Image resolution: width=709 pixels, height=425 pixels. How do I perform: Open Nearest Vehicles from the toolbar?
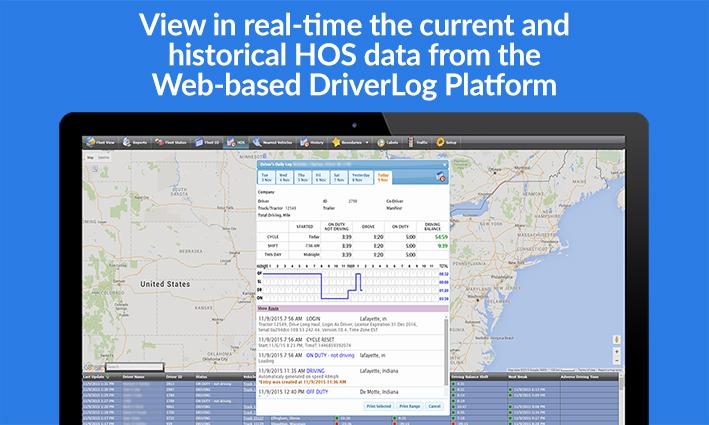[273, 142]
